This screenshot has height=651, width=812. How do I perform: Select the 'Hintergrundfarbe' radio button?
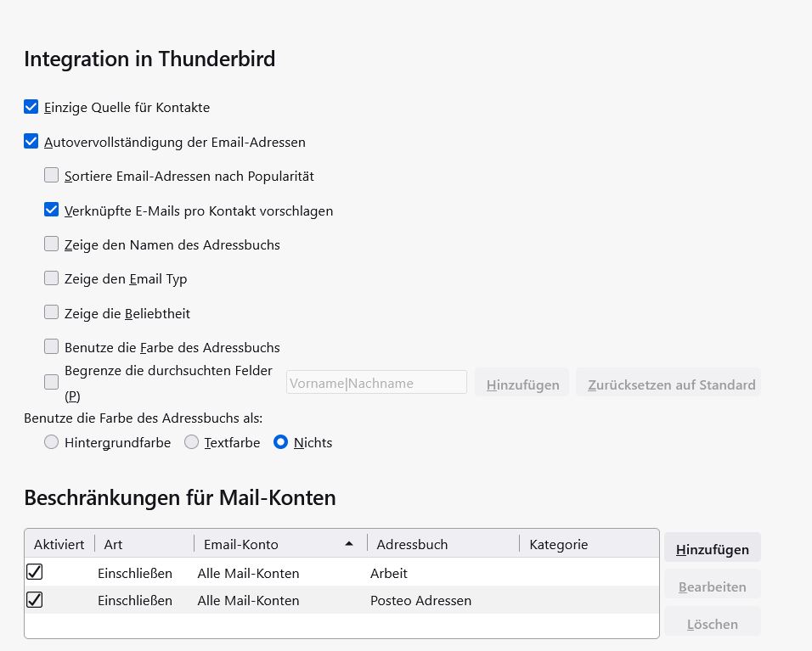pos(52,442)
